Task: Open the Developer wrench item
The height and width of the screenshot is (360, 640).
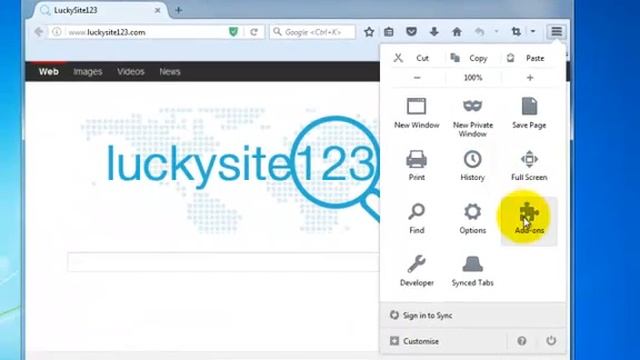Action: tap(417, 271)
